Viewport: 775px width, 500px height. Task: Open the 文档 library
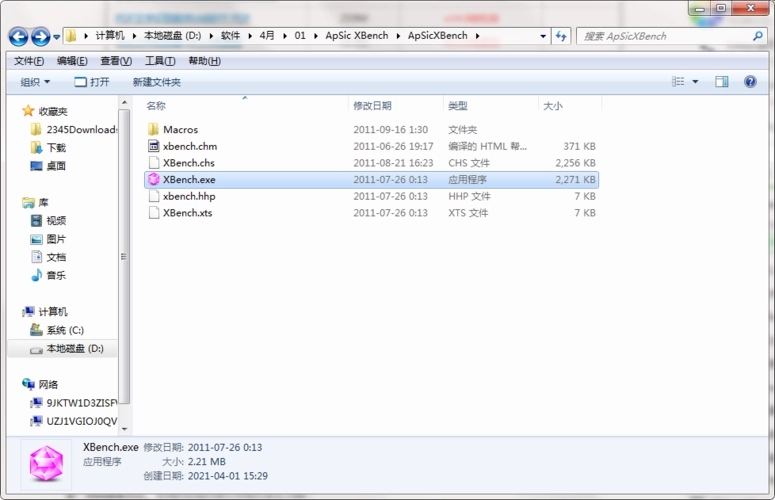56,257
